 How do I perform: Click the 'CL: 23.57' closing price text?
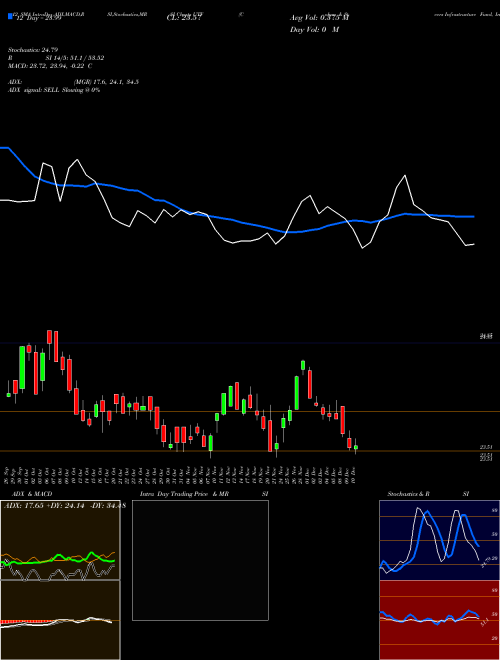pos(185,18)
